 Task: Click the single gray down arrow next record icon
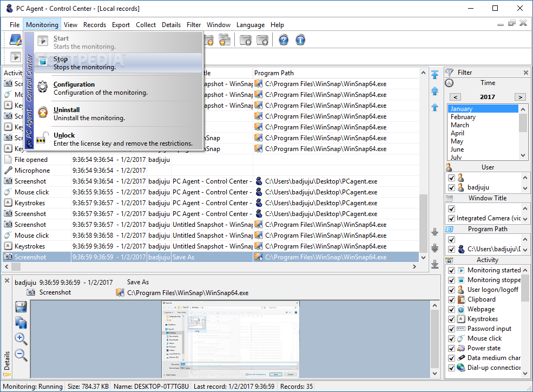click(435, 232)
